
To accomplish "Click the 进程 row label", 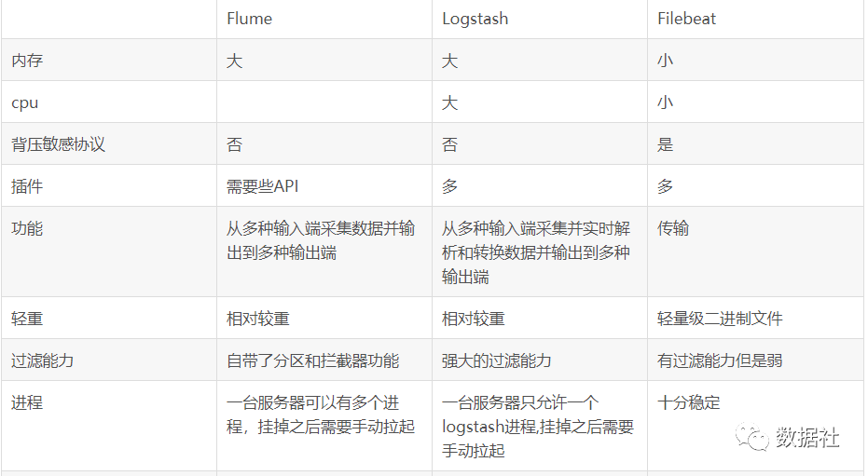I will 27,402.
